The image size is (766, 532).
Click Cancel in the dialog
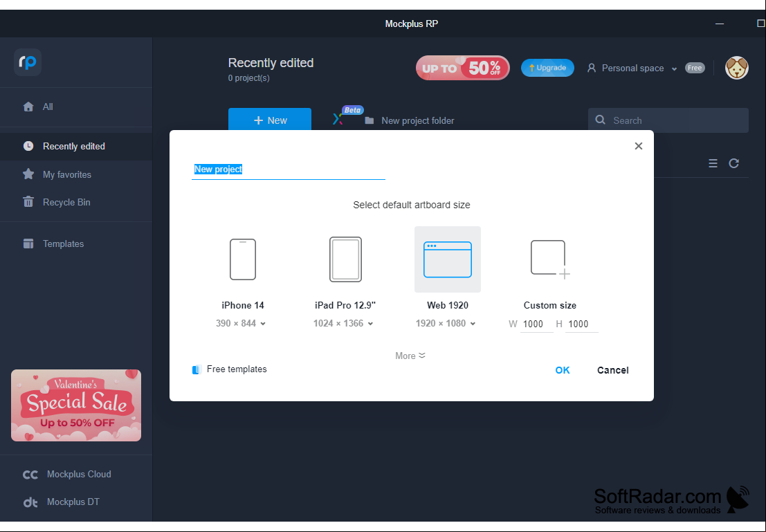pos(612,370)
